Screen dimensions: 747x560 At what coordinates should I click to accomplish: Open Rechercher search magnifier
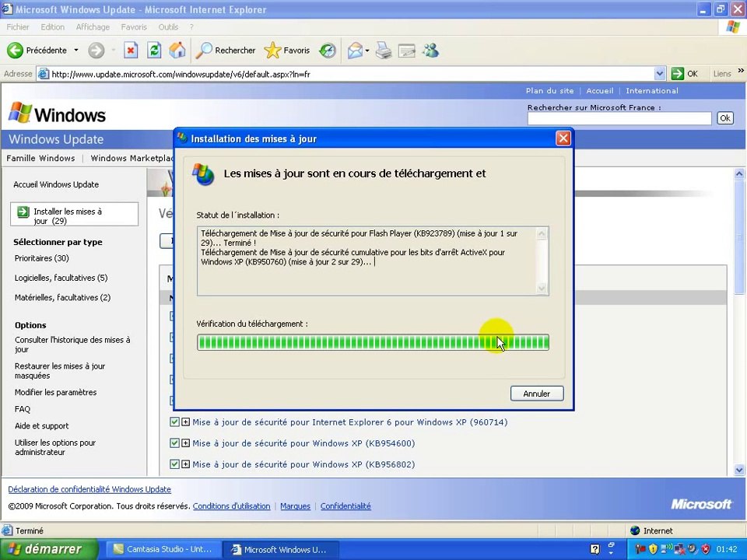pos(204,50)
